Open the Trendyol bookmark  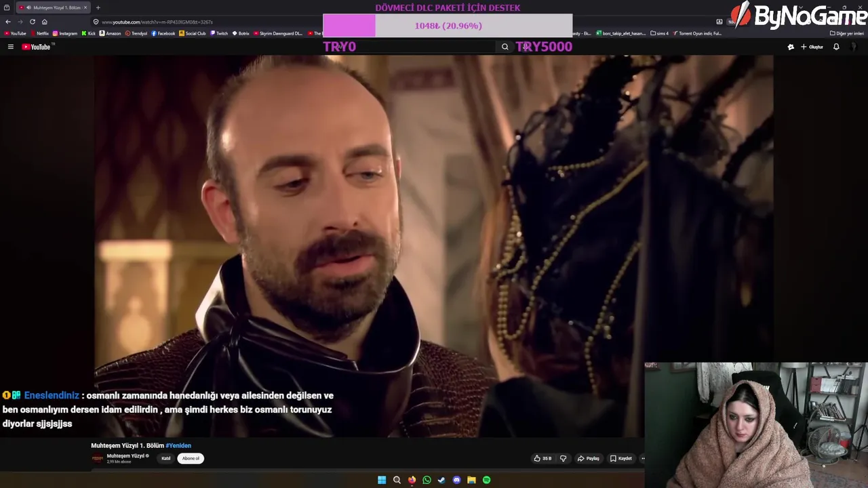click(136, 33)
